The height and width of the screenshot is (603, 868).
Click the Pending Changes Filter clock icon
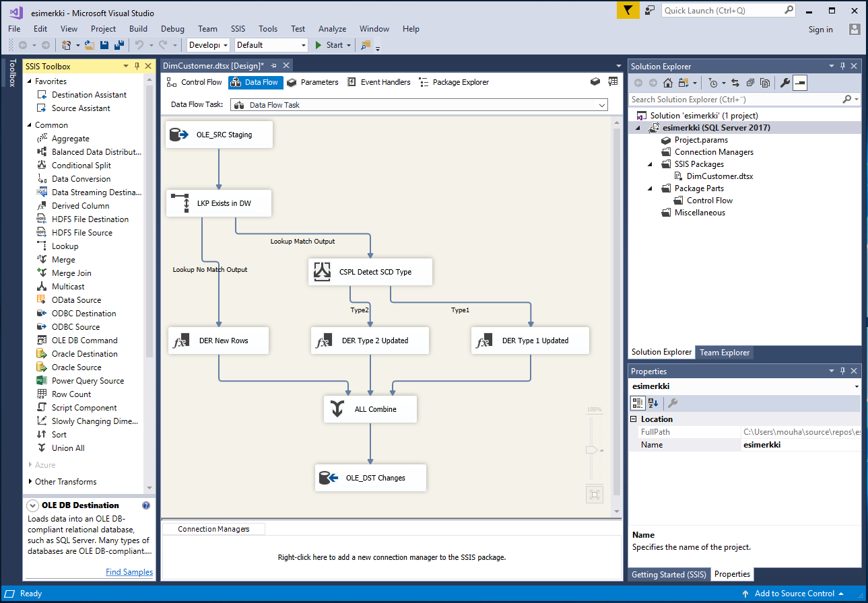click(x=714, y=83)
